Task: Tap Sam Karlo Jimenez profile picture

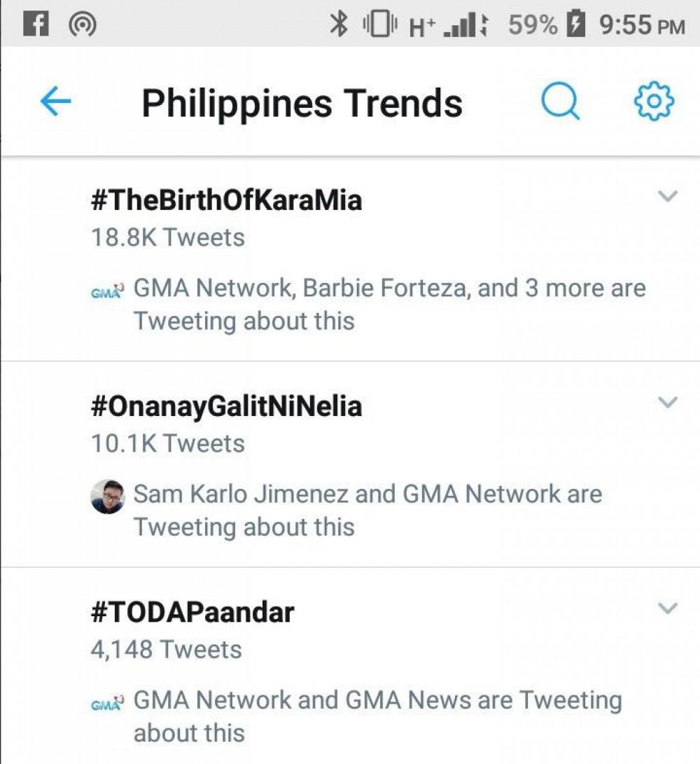Action: tap(108, 496)
